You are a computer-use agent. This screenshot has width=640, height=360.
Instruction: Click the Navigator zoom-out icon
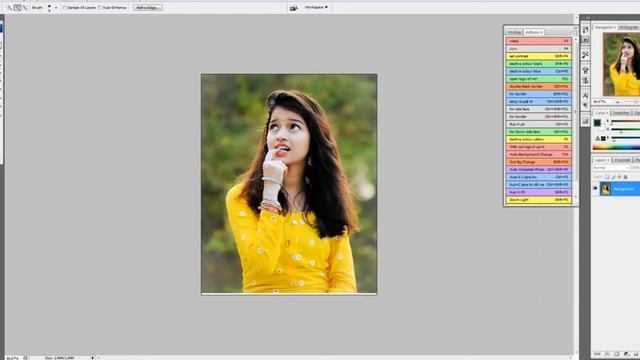618,102
